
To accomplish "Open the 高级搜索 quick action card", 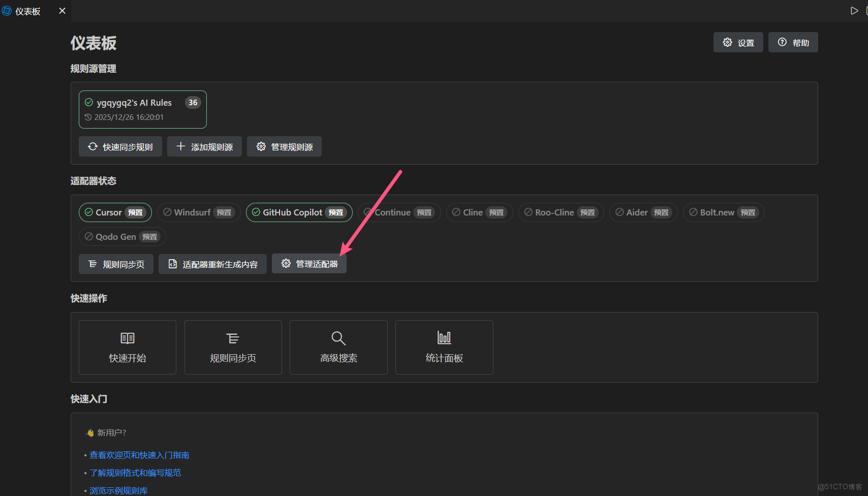I will [338, 348].
